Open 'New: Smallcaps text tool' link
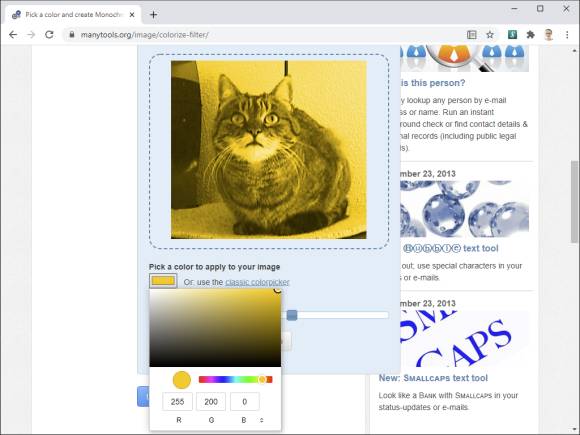 click(433, 378)
